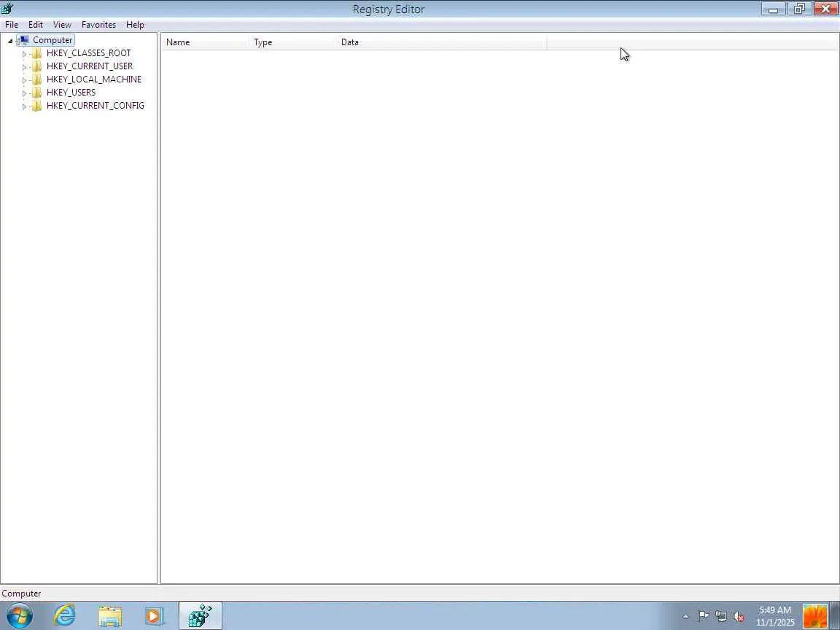Restore down the Registry Editor window
The height and width of the screenshot is (630, 840).
click(x=799, y=9)
